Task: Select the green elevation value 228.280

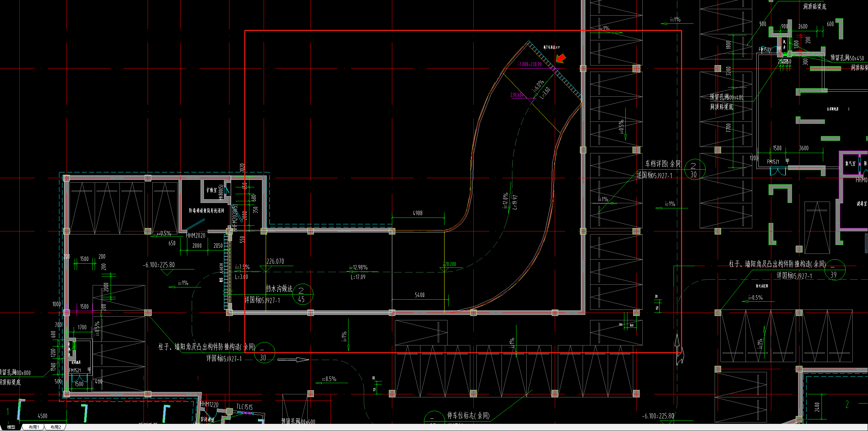Action: pos(449,264)
